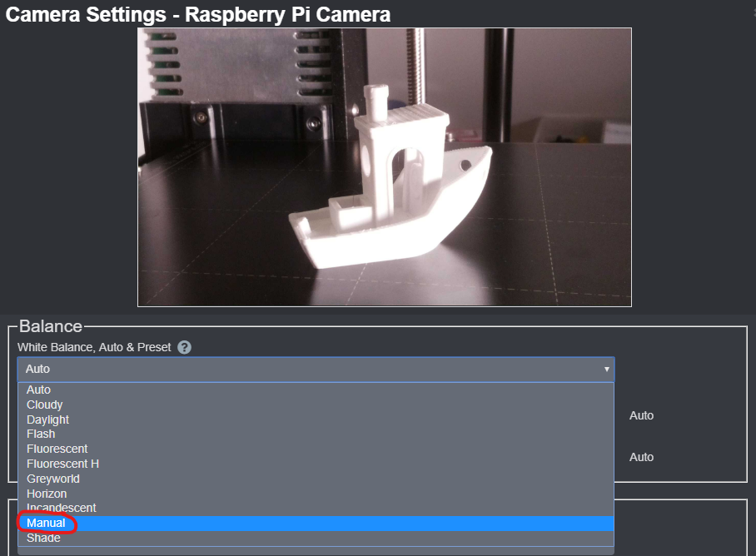Pick the Fluorescent white balance option
The width and height of the screenshot is (756, 556).
57,449
